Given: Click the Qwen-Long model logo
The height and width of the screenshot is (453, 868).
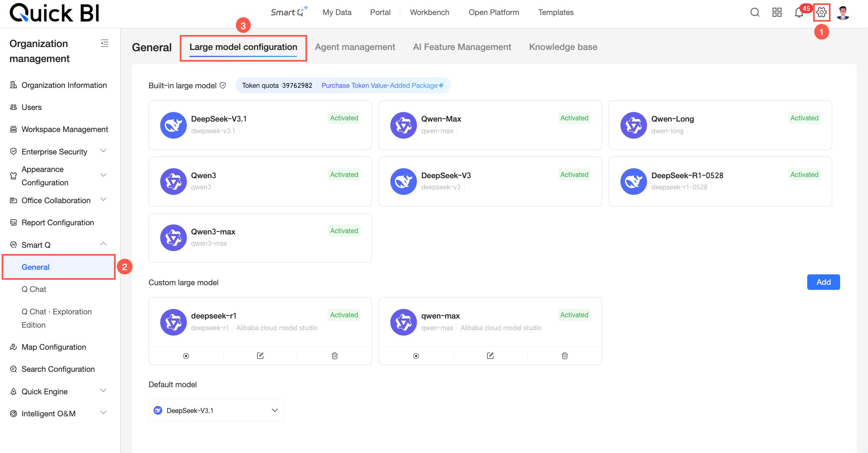Looking at the screenshot, I should point(634,125).
